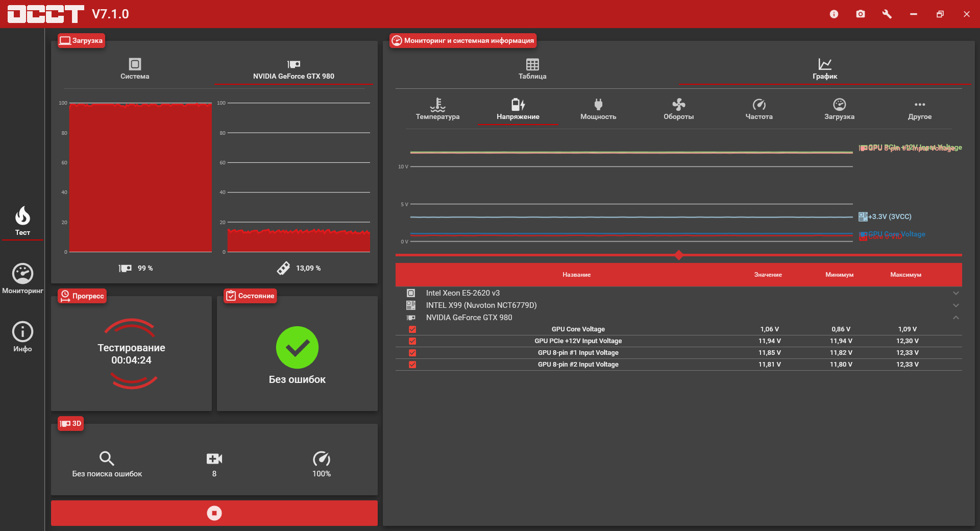The width and height of the screenshot is (980, 531).
Task: Open settings via wrench icon
Action: [887, 14]
